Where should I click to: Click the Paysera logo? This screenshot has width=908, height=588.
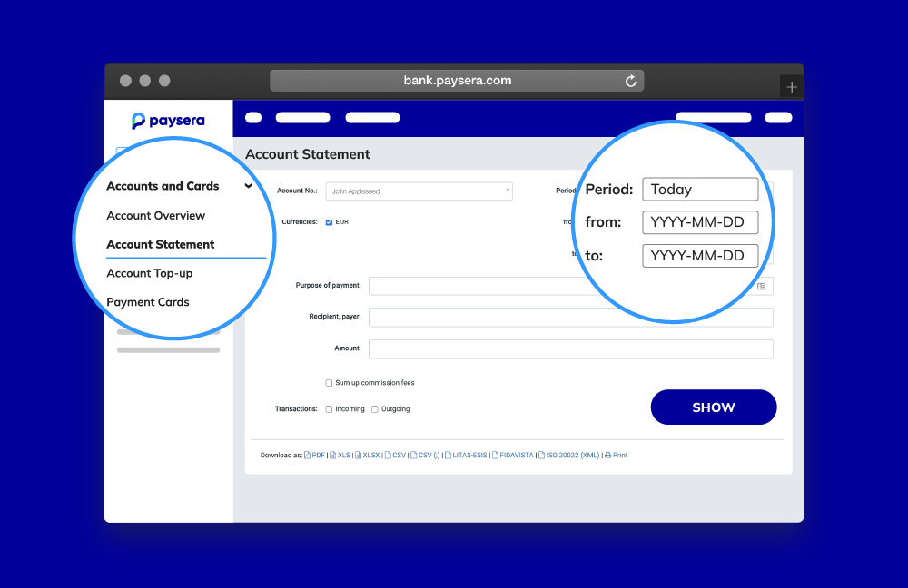point(168,121)
